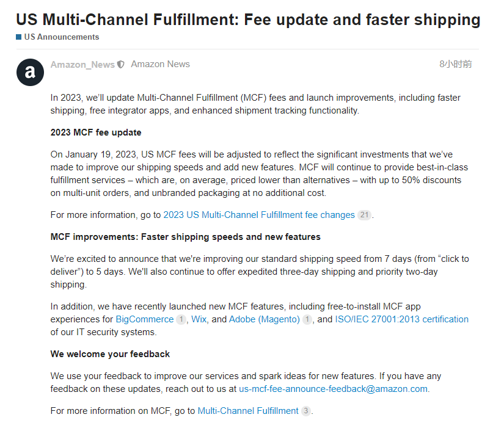This screenshot has width=504, height=431.
Task: Open the US Announcements category
Action: click(61, 37)
